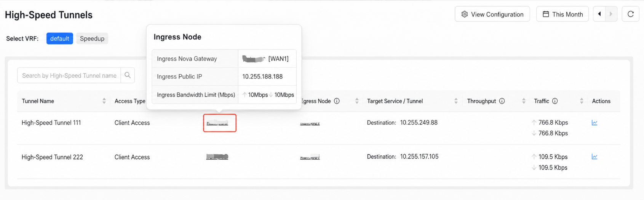
Task: Click Ingress Public IP value 10.255.188.188
Action: 262,77
